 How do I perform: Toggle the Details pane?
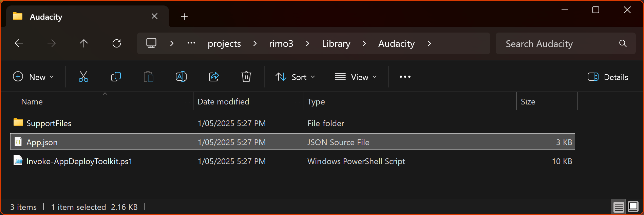608,77
